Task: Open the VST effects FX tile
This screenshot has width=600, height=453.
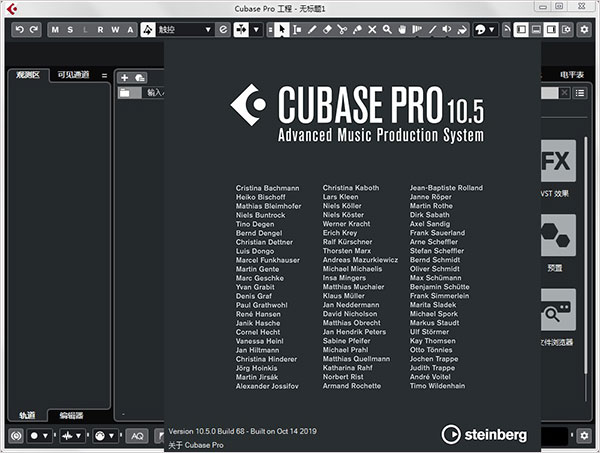Action: (558, 161)
